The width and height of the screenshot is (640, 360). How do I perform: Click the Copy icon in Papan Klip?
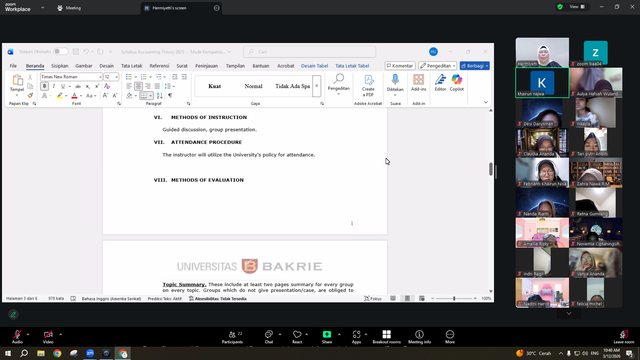pos(30,86)
